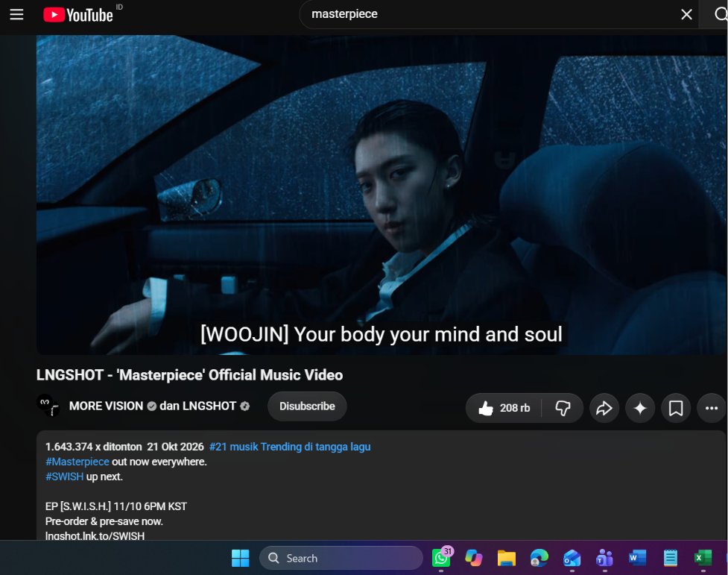Click the 'Pre-order & pre-save now.' line
This screenshot has width=728, height=575.
click(104, 521)
